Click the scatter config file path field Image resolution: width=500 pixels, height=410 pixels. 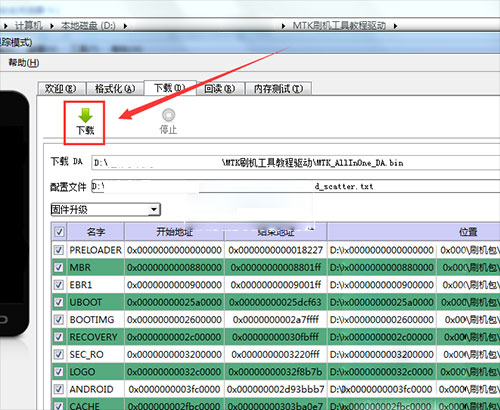pos(295,186)
